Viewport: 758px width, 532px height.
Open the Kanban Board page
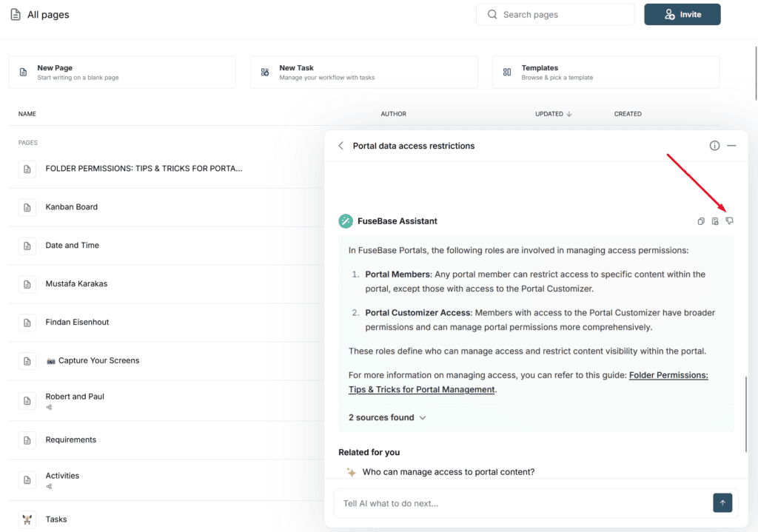point(72,207)
